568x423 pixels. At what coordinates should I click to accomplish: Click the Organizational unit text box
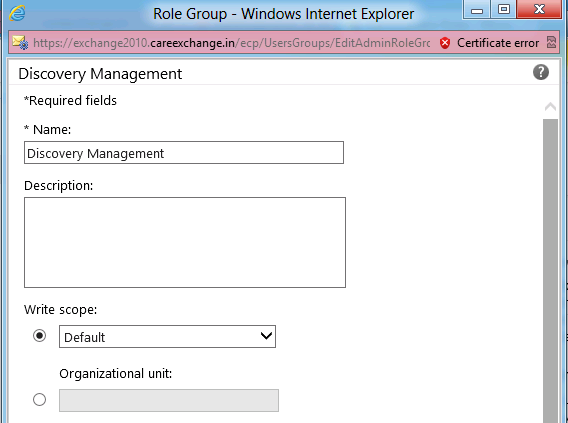169,400
